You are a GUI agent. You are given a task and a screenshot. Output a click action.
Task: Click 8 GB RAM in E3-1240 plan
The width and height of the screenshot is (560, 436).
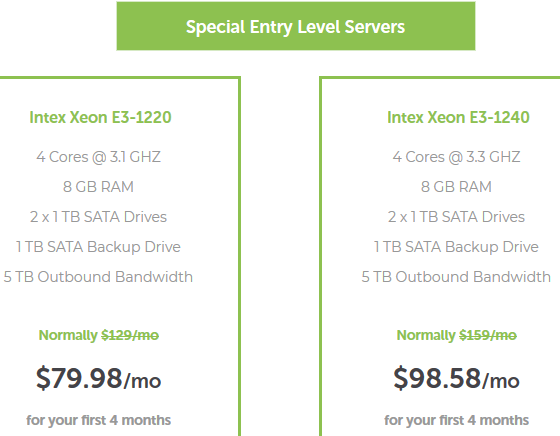click(x=456, y=187)
